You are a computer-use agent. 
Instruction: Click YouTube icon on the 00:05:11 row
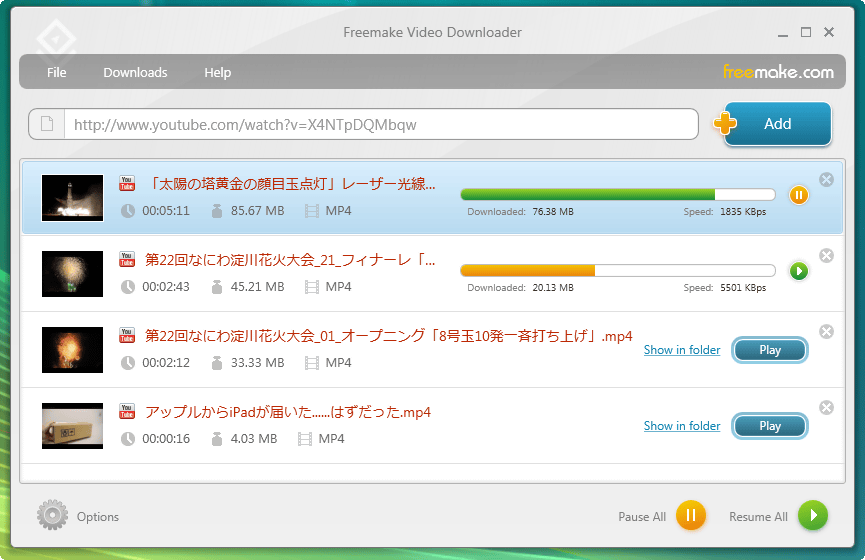pyautogui.click(x=127, y=183)
